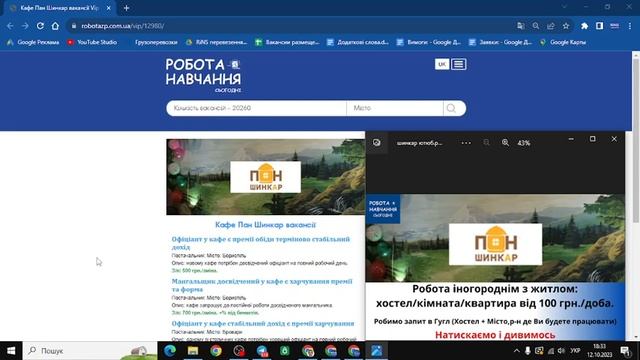640x360 pixels.
Task: Open the RINS перевезення bookmark
Action: [217, 42]
